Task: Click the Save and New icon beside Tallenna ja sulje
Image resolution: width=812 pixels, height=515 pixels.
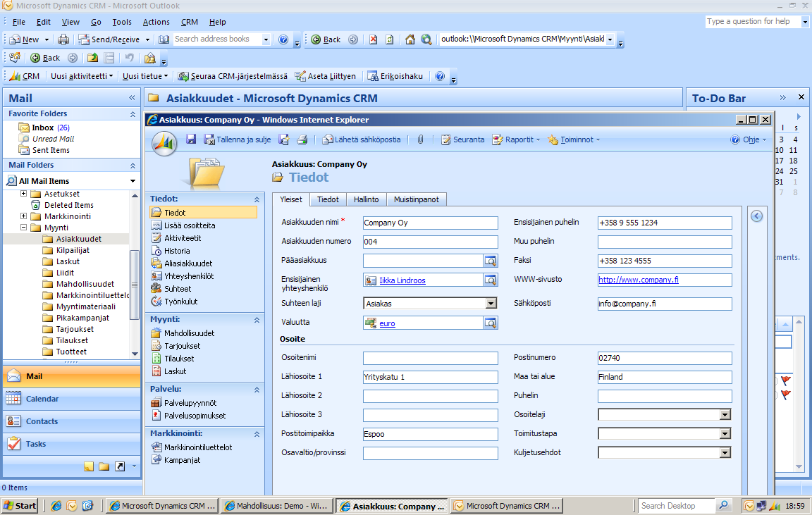Action: 283,139
